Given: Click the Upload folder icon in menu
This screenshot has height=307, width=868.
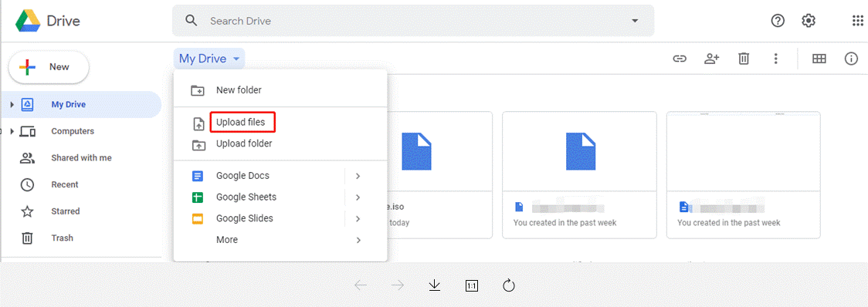Looking at the screenshot, I should 198,145.
